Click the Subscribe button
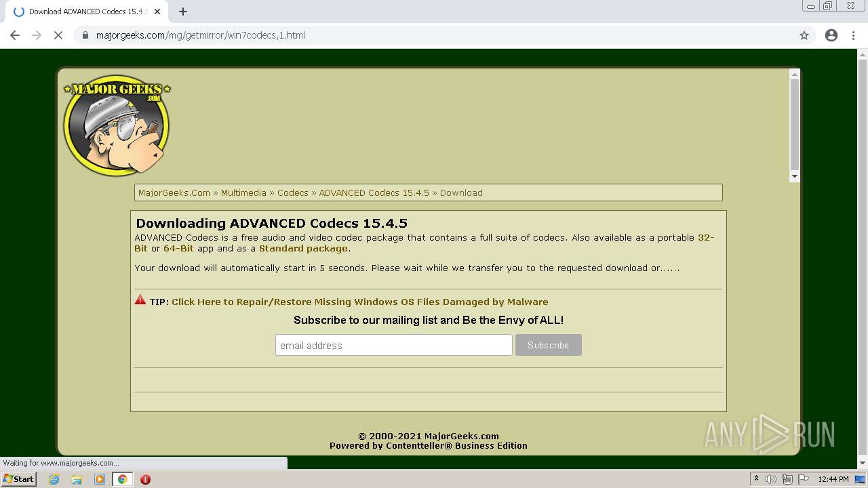 point(549,345)
